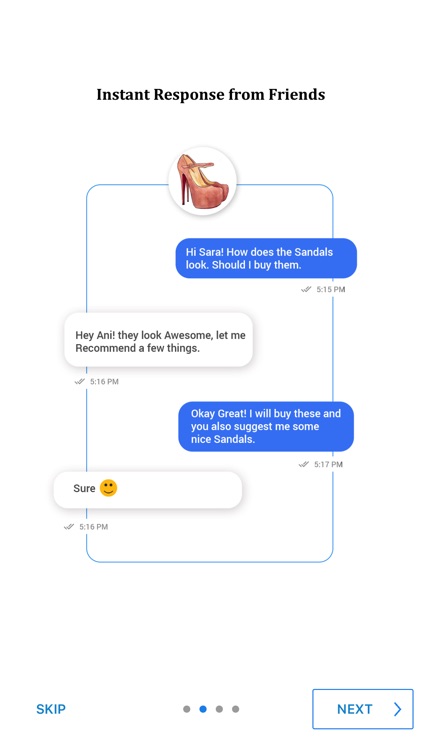
Task: Tap the 'Okay Great! I will buy these' bubble
Action: click(266, 426)
